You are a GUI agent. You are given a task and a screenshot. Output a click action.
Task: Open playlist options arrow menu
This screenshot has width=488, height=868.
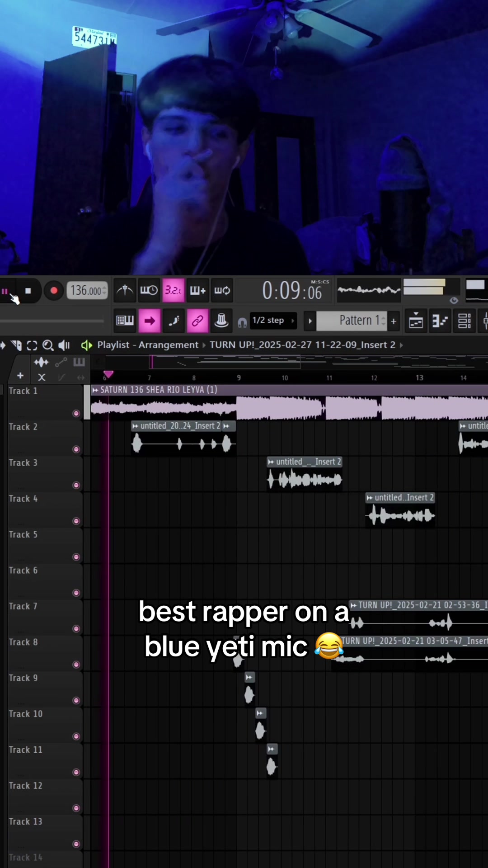pos(3,346)
